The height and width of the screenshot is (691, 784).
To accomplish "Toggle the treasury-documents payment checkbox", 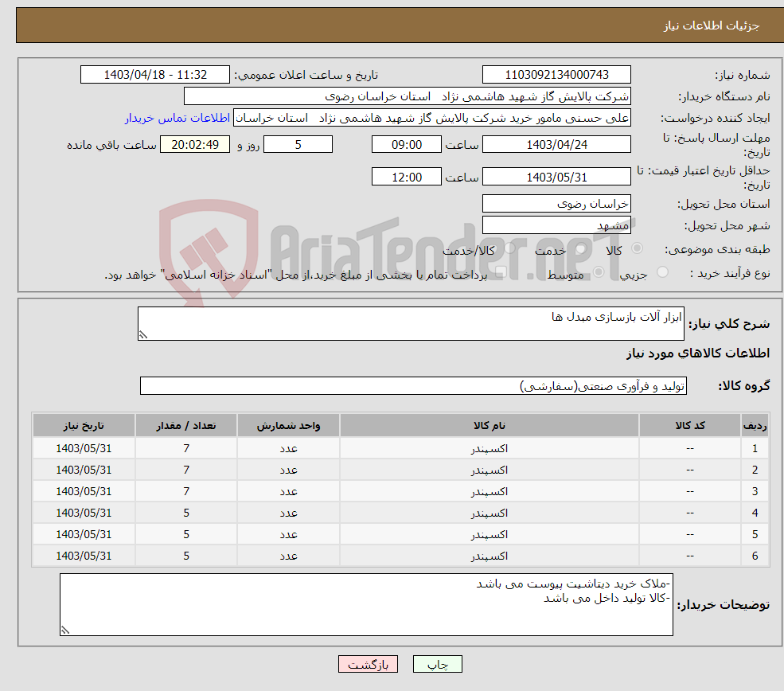I will 501,272.
